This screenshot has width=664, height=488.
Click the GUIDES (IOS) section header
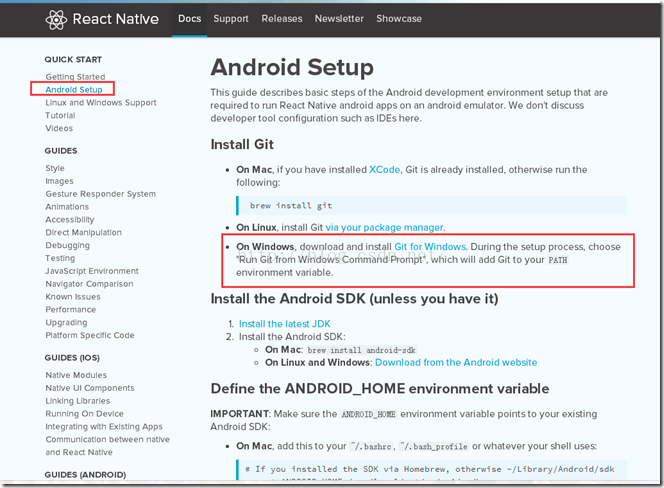click(72, 358)
